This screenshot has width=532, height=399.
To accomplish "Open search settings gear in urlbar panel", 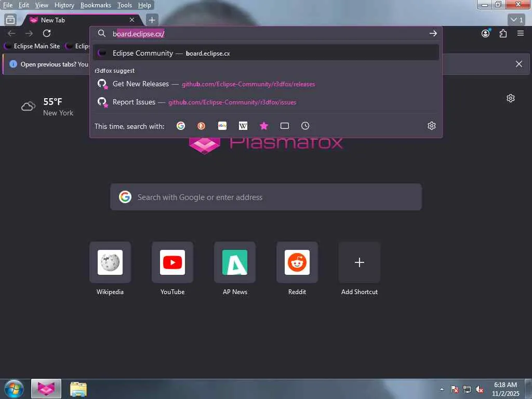I will [x=432, y=126].
